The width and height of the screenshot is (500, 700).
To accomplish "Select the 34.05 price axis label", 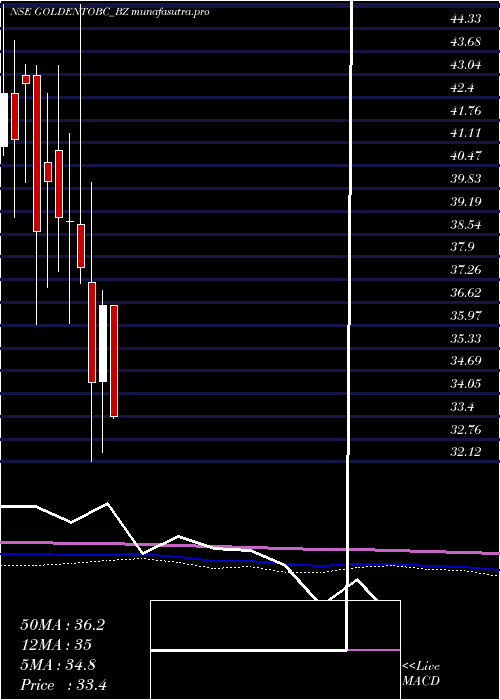I will 466,383.
